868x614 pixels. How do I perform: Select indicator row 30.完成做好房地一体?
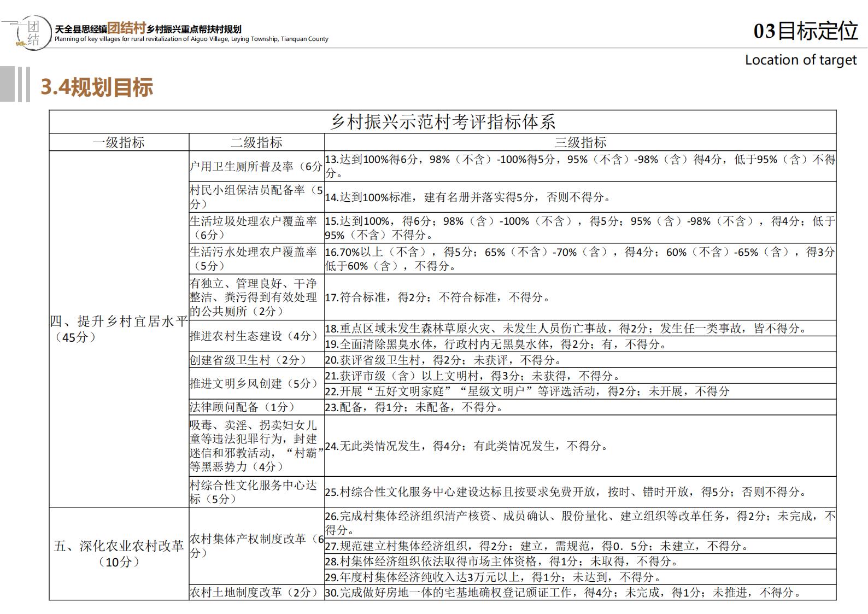580,592
